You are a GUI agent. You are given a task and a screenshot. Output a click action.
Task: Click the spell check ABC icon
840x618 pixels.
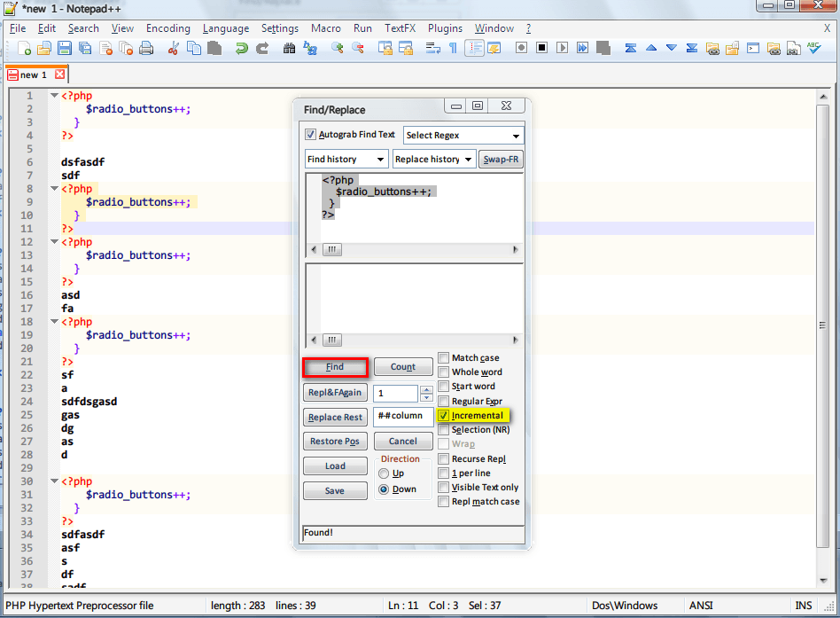pyautogui.click(x=814, y=48)
